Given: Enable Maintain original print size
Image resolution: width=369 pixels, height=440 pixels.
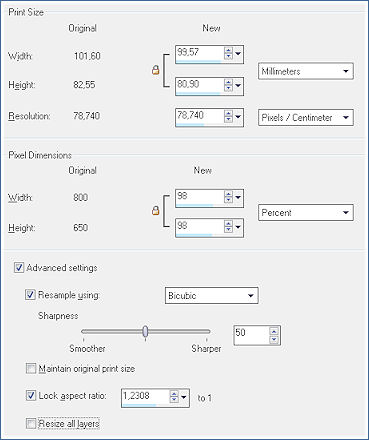Looking at the screenshot, I should pyautogui.click(x=31, y=369).
